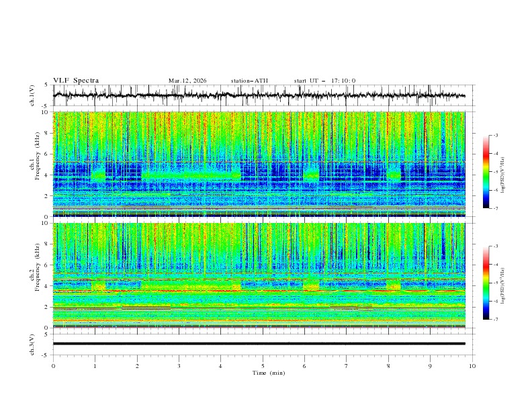Image resolution: width=532 pixels, height=411 pixels.
Task: Click the "ch.3(V)" axis label
Action: [32, 345]
